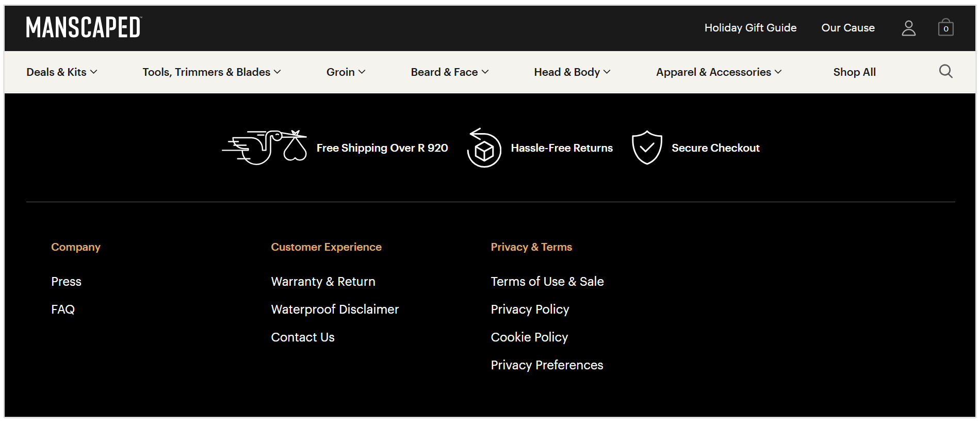This screenshot has height=423, width=980.
Task: Click the Secure Checkout shield icon
Action: coord(646,148)
